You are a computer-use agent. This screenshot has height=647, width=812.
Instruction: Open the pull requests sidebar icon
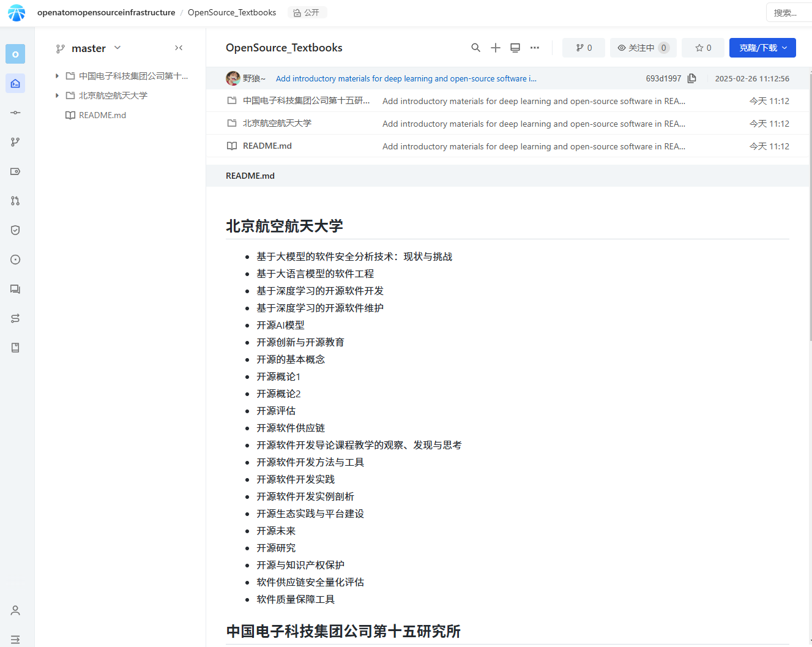coord(15,201)
